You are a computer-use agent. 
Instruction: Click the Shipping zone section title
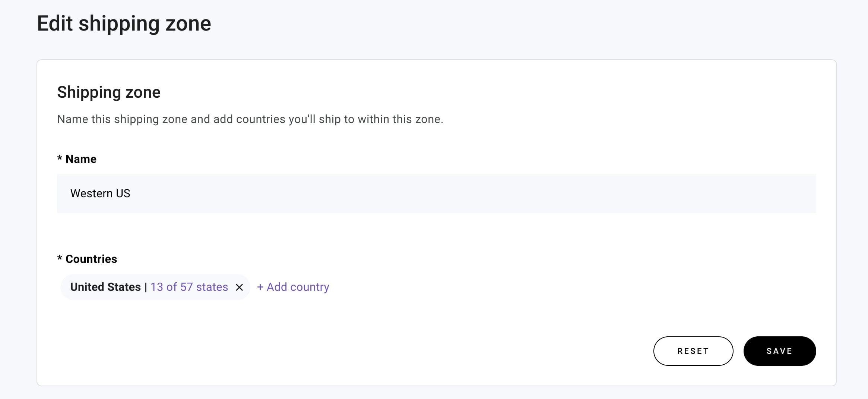[x=109, y=92]
